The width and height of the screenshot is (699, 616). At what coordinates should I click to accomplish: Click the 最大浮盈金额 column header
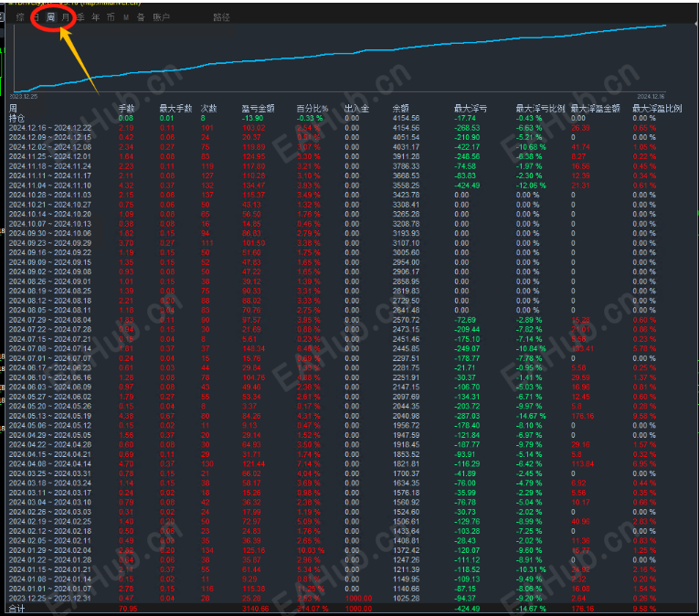pyautogui.click(x=596, y=109)
